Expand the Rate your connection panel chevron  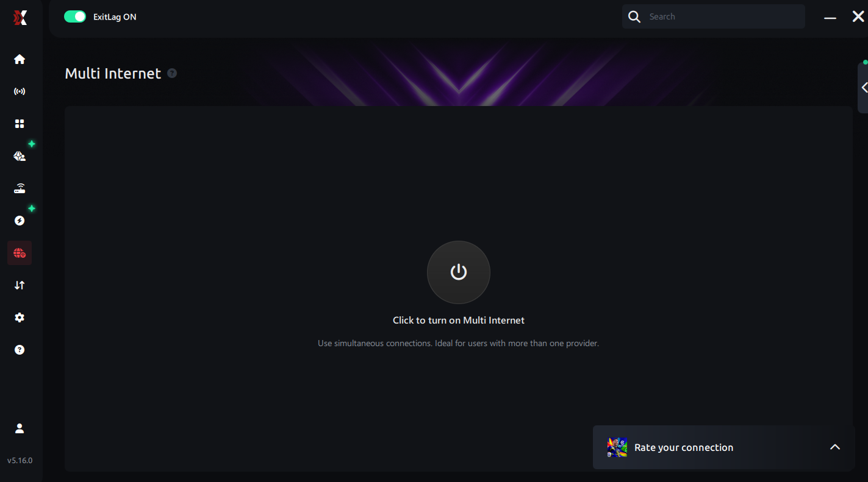835,447
